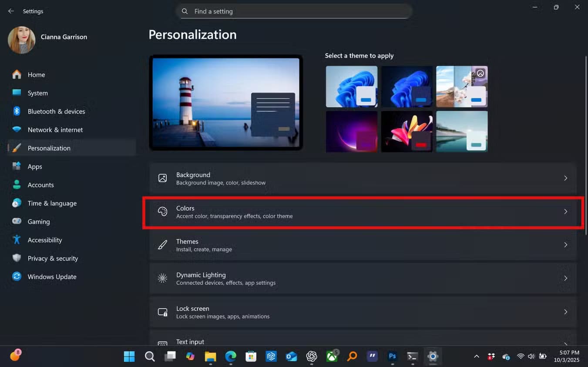Click the Background picture icon
The image size is (588, 367).
tap(162, 178)
